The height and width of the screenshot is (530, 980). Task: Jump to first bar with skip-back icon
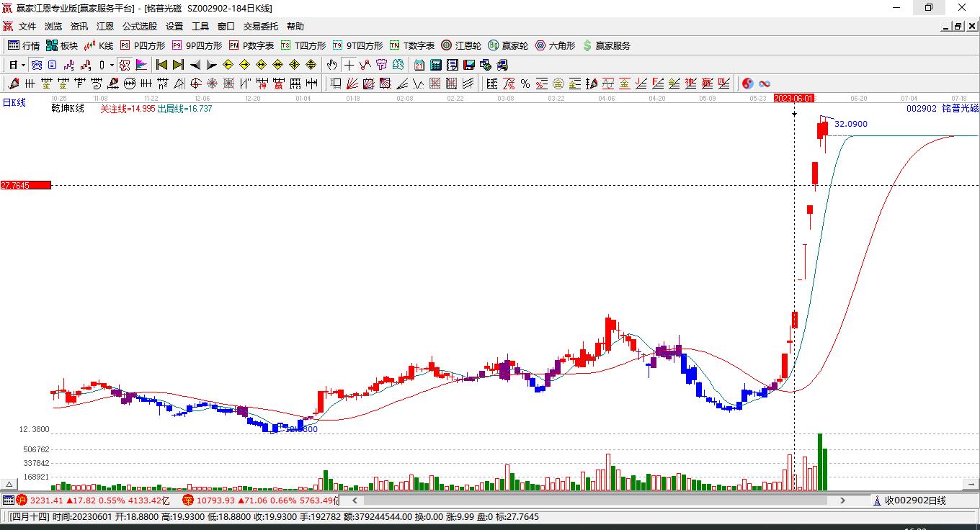[162, 65]
